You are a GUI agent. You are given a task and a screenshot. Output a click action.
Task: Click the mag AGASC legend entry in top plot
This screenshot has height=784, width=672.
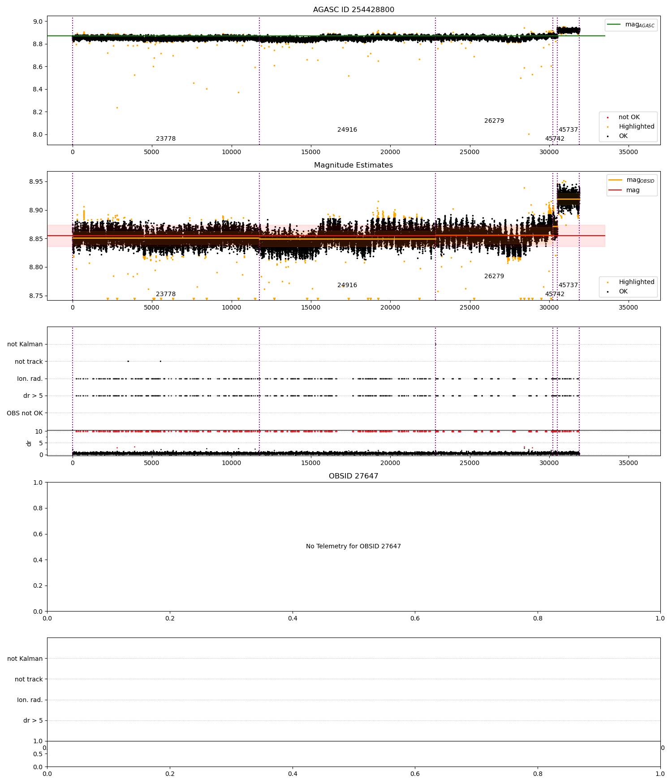point(631,25)
